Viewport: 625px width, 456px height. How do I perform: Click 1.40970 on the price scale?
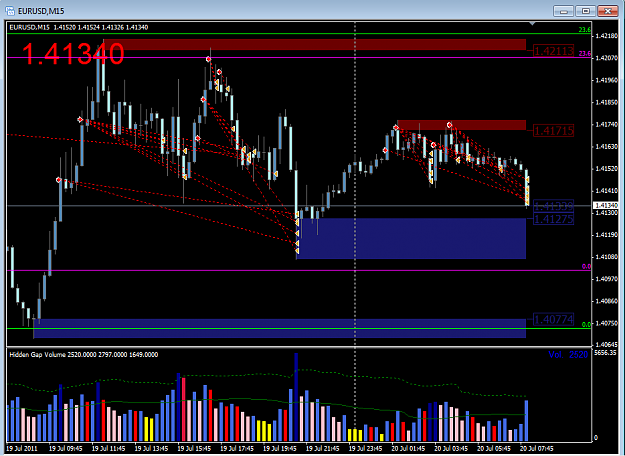(606, 279)
